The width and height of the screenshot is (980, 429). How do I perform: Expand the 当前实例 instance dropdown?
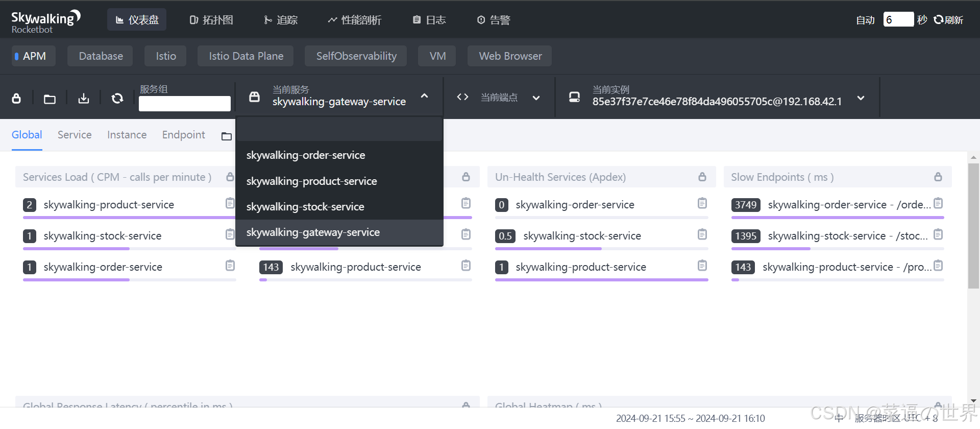click(x=861, y=98)
